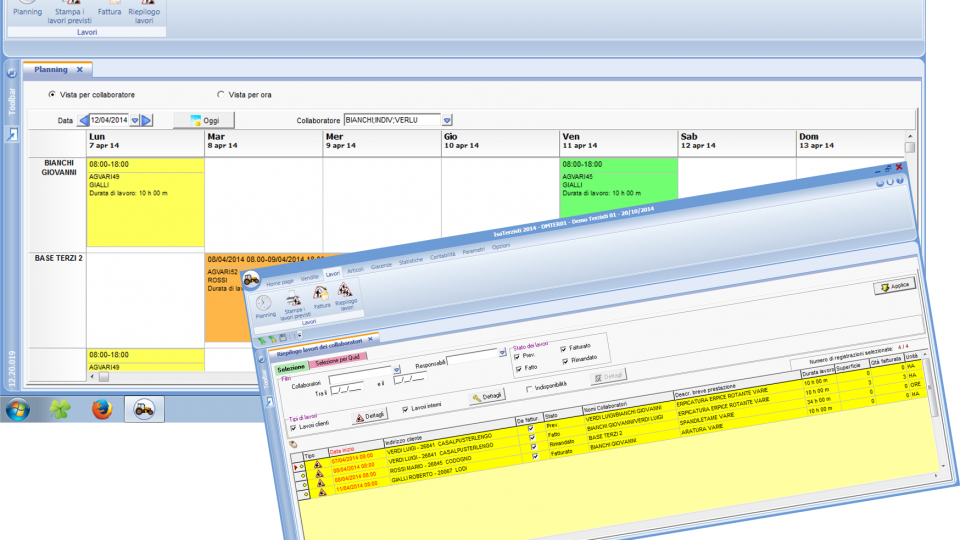Click Stampa i lavori previsti in back window
960x540 pixels.
(x=70, y=12)
